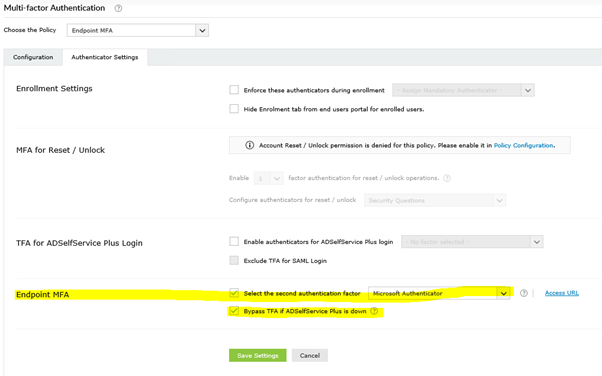
Task: Check Hide Enrolment tab from end users portal
Action: 234,109
